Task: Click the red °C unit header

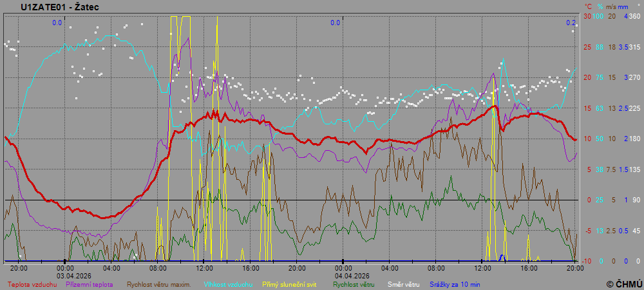Action: click(x=588, y=6)
